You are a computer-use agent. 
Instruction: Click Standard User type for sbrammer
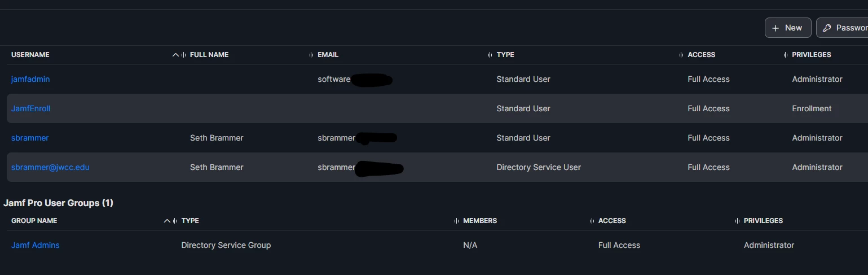click(523, 138)
